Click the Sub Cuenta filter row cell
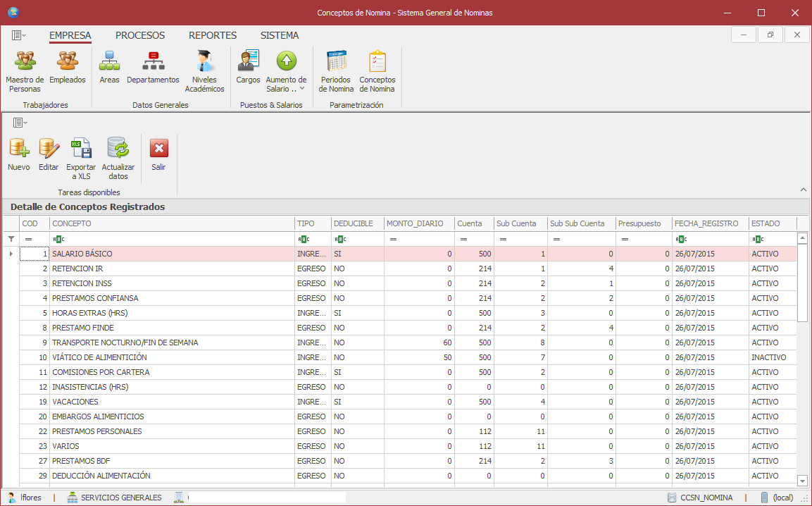This screenshot has height=506, width=812. tap(520, 239)
